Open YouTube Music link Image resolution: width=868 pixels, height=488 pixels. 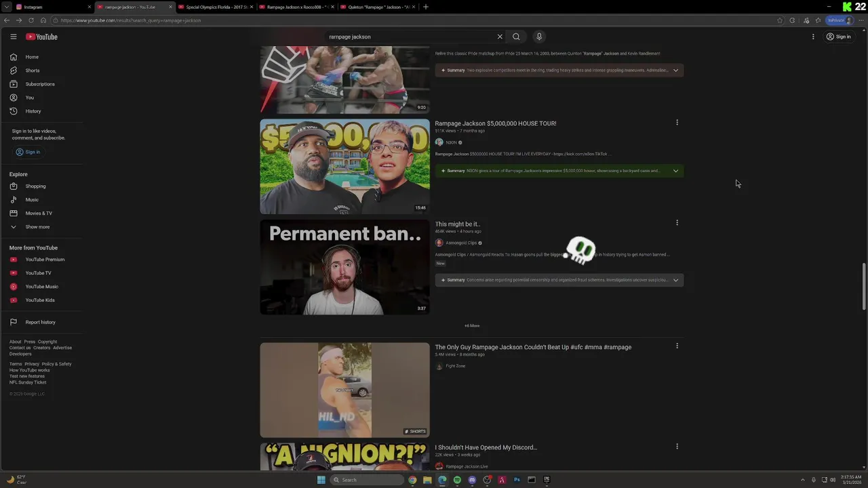42,287
